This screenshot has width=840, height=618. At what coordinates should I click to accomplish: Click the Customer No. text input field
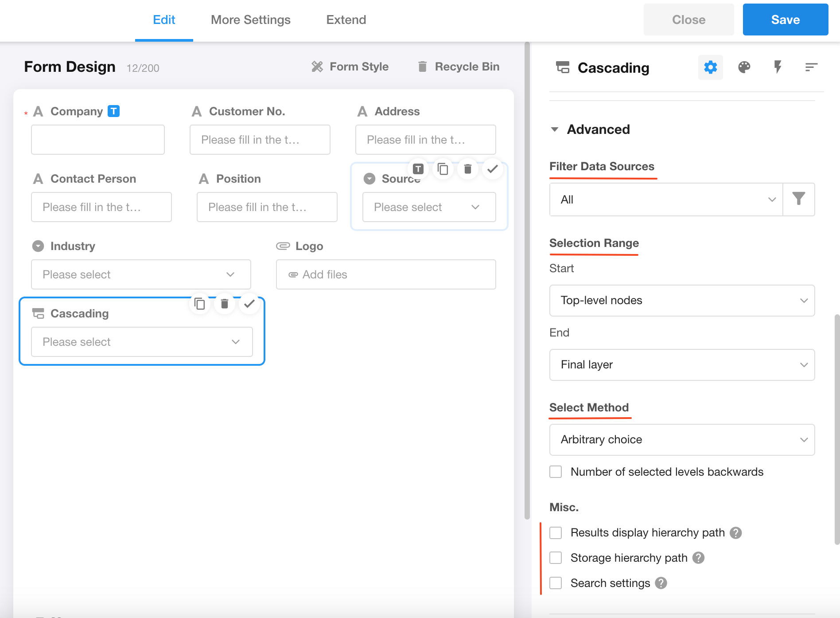coord(260,140)
